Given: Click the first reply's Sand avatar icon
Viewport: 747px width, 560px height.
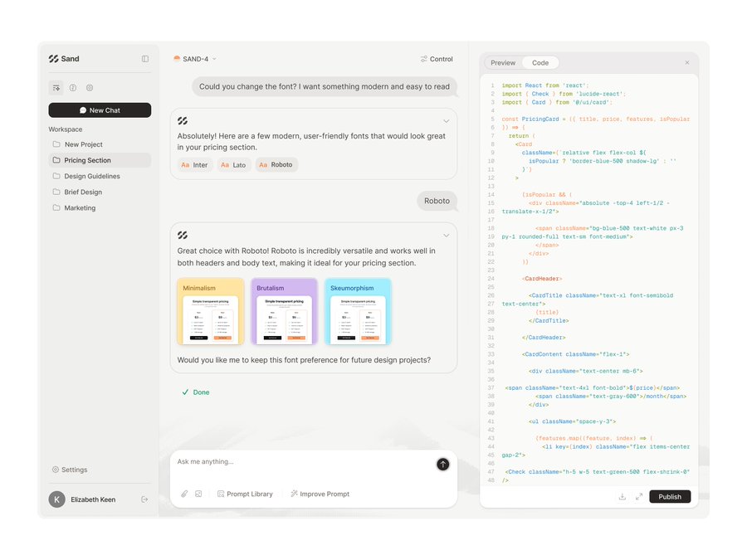Looking at the screenshot, I should (183, 121).
